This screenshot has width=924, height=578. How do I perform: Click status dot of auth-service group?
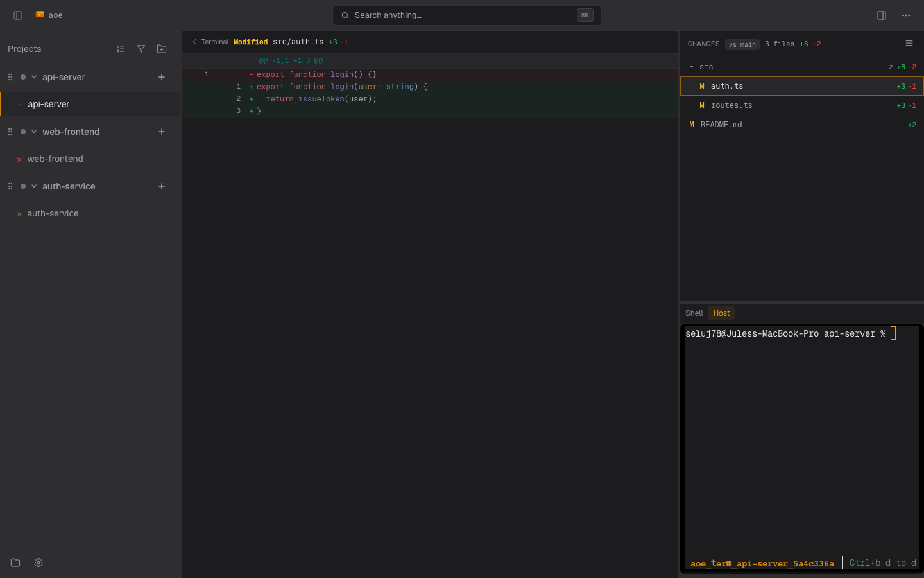coord(23,186)
